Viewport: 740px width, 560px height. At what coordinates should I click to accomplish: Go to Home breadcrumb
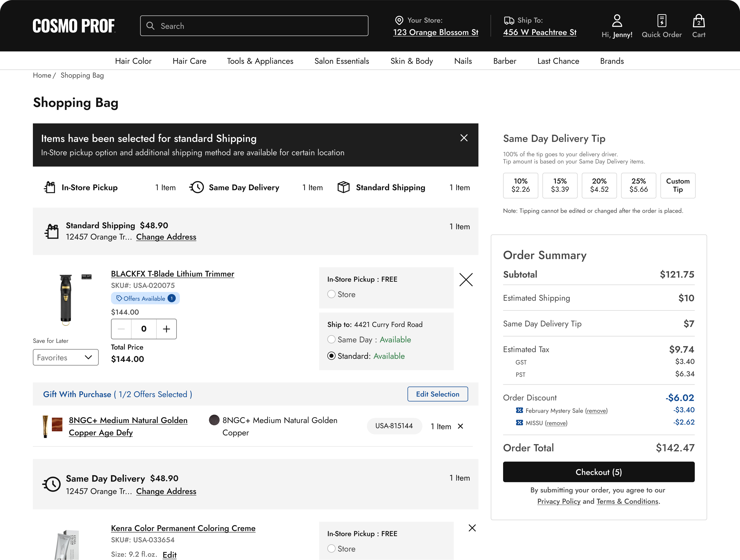[42, 75]
